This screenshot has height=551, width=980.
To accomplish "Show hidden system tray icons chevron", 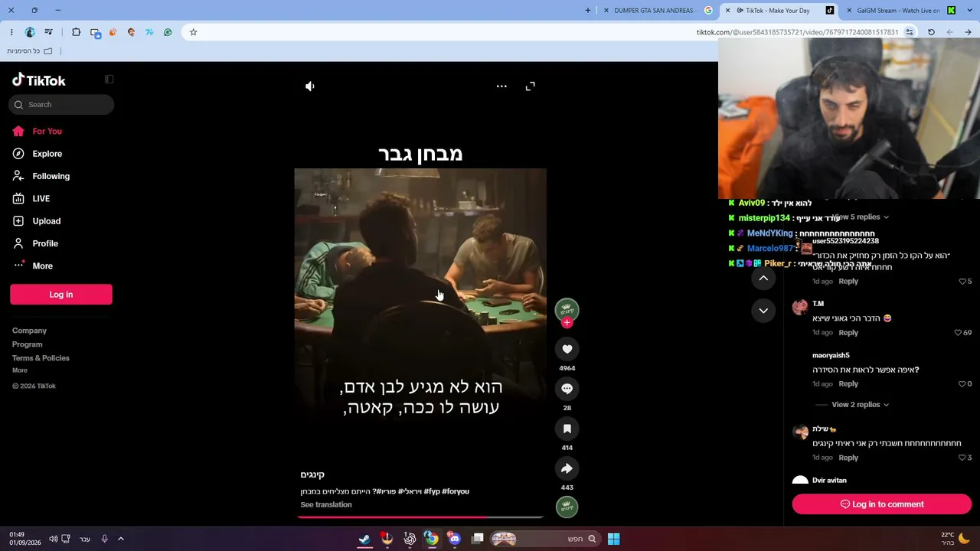I will pyautogui.click(x=120, y=539).
